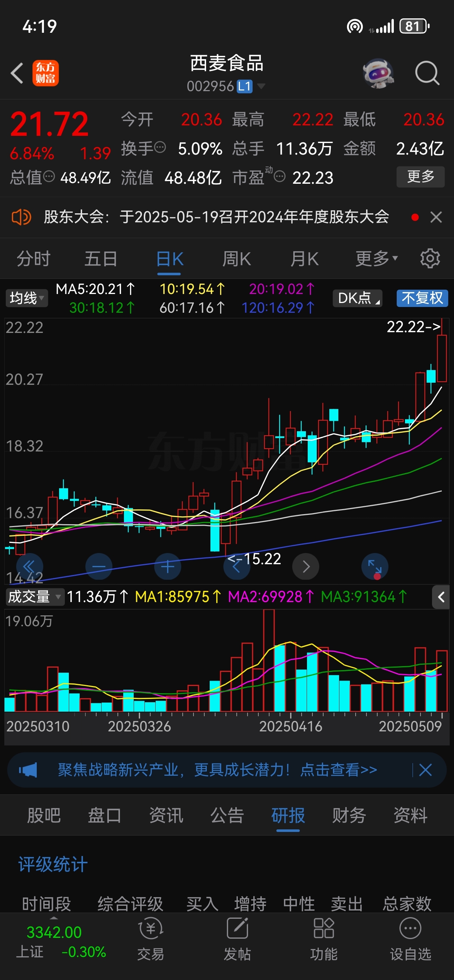Screen dimensions: 454x980
Task: Go back with the left arrow icon
Action: (x=17, y=73)
